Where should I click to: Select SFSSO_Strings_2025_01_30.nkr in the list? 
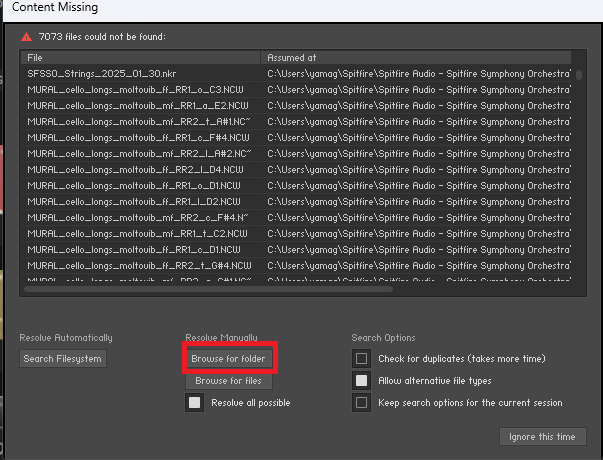(140, 74)
